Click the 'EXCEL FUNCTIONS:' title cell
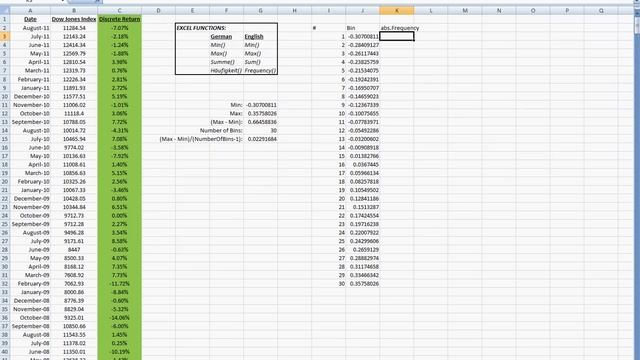The height and width of the screenshot is (360, 640). (201, 28)
